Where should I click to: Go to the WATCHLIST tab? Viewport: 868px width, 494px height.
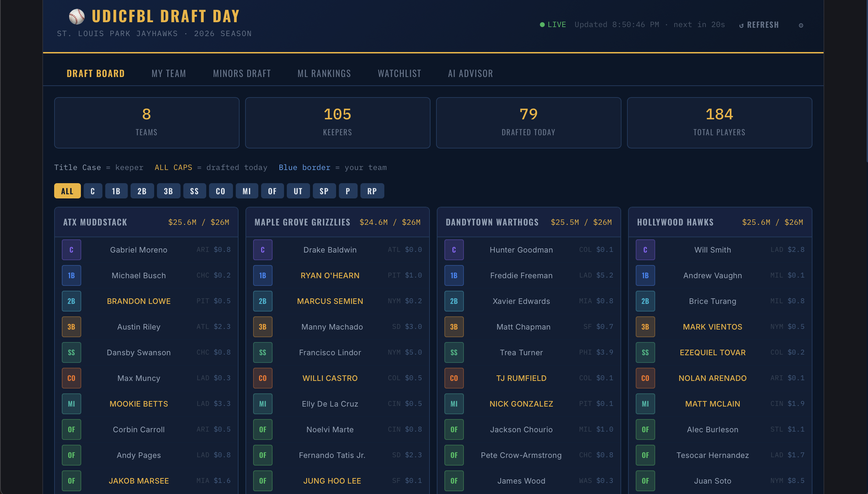399,74
